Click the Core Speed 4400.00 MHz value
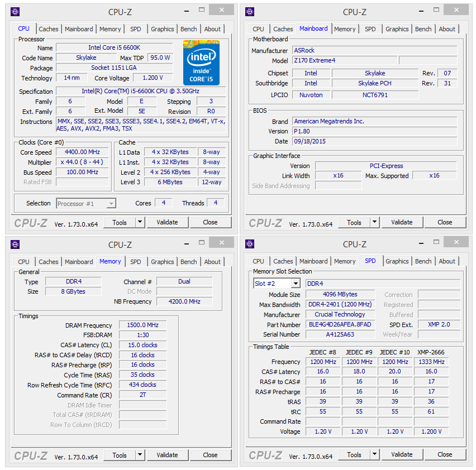Viewport: 476px width, 470px height. point(82,152)
